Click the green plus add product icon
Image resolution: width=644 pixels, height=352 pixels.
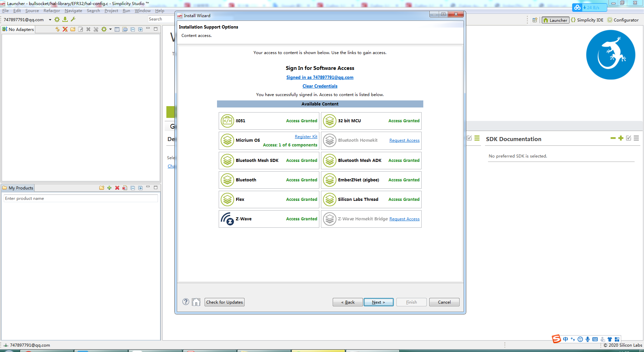tap(109, 188)
